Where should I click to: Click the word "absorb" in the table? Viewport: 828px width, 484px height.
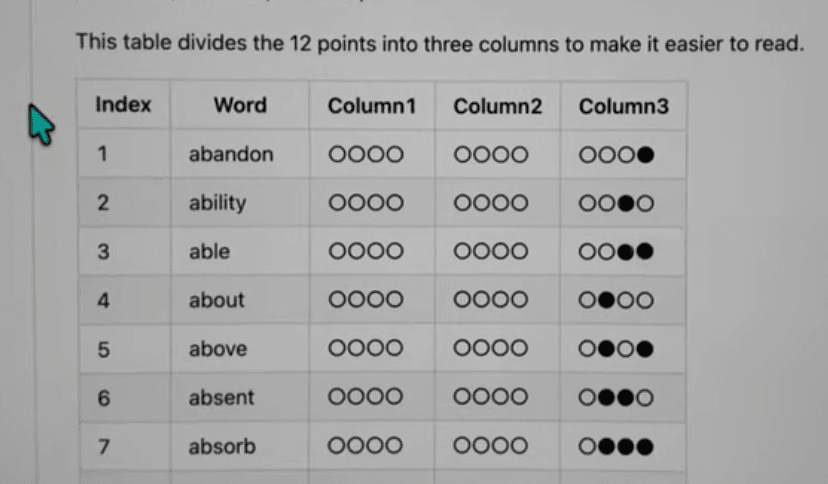pos(222,446)
